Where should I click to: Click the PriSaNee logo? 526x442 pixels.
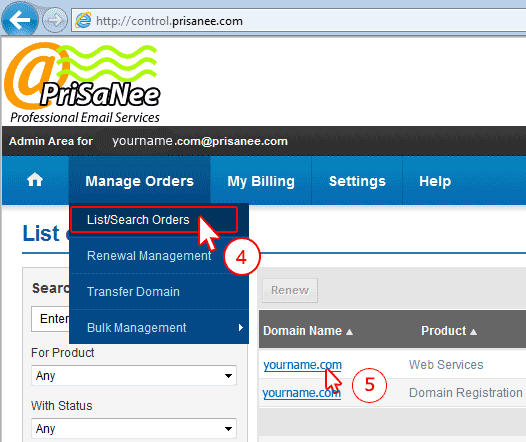click(82, 83)
